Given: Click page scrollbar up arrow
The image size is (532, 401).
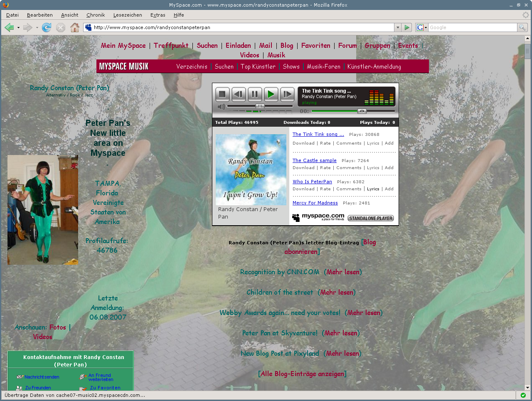Looking at the screenshot, I should tap(527, 38).
